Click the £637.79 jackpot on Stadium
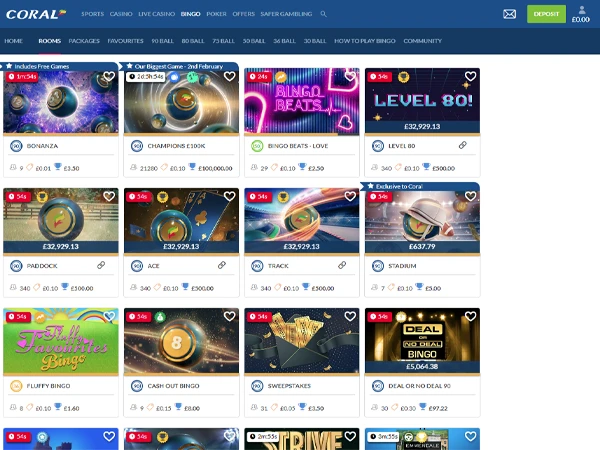Image resolution: width=600 pixels, height=450 pixels. coord(422,246)
